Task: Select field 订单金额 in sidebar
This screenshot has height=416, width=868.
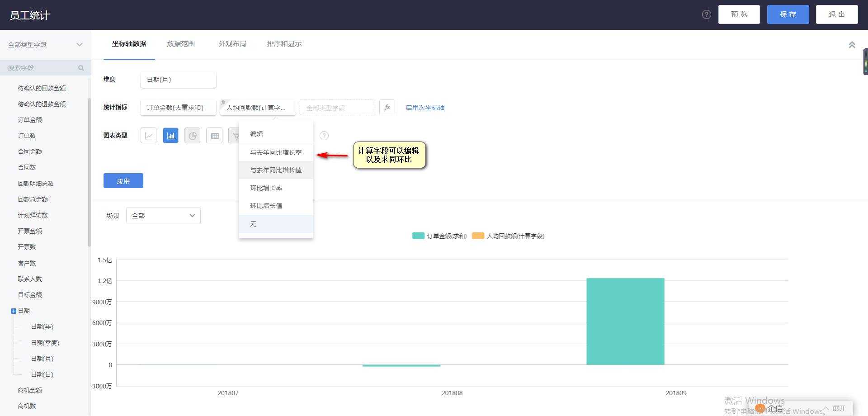Action: click(30, 120)
